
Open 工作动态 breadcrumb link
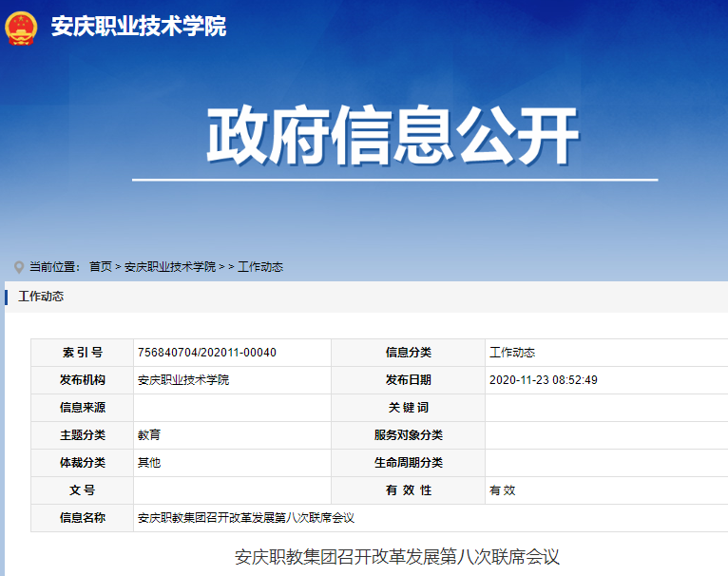260,267
